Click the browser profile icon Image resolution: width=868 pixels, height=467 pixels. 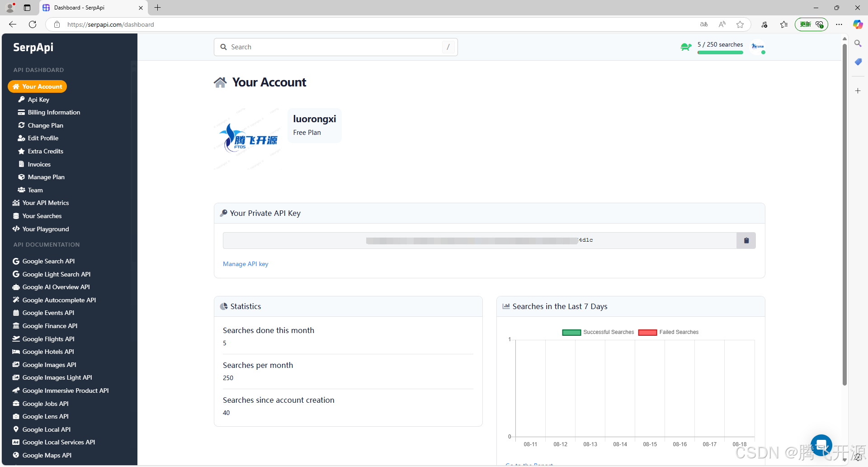[x=10, y=8]
